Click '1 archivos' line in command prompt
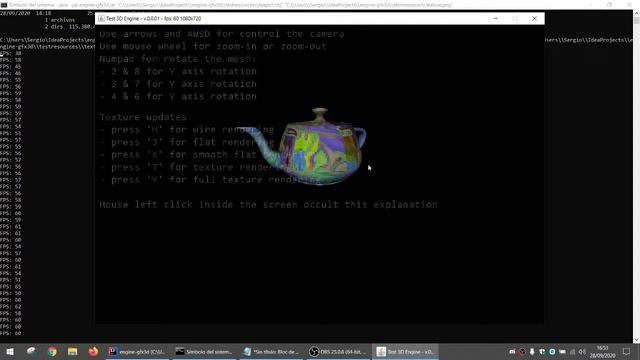Screen dimensions: 640x360 (x=60, y=20)
